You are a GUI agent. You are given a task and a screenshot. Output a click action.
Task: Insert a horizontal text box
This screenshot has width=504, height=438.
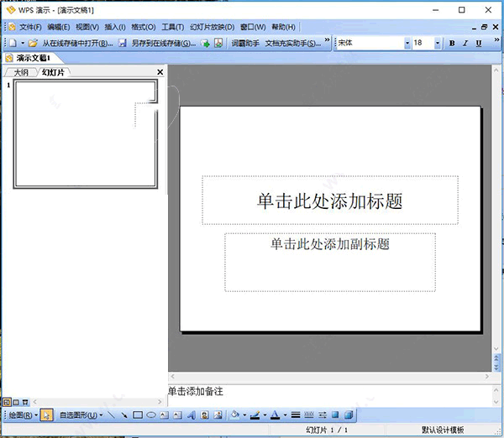[165, 415]
